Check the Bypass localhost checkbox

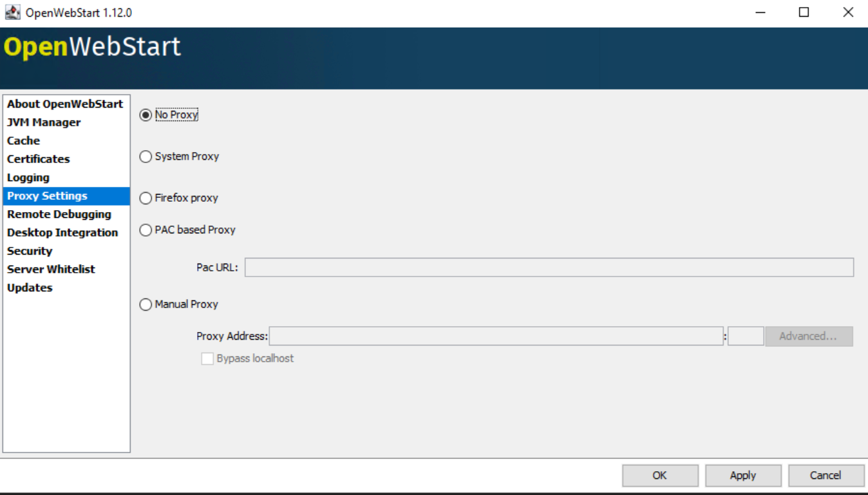(x=207, y=358)
